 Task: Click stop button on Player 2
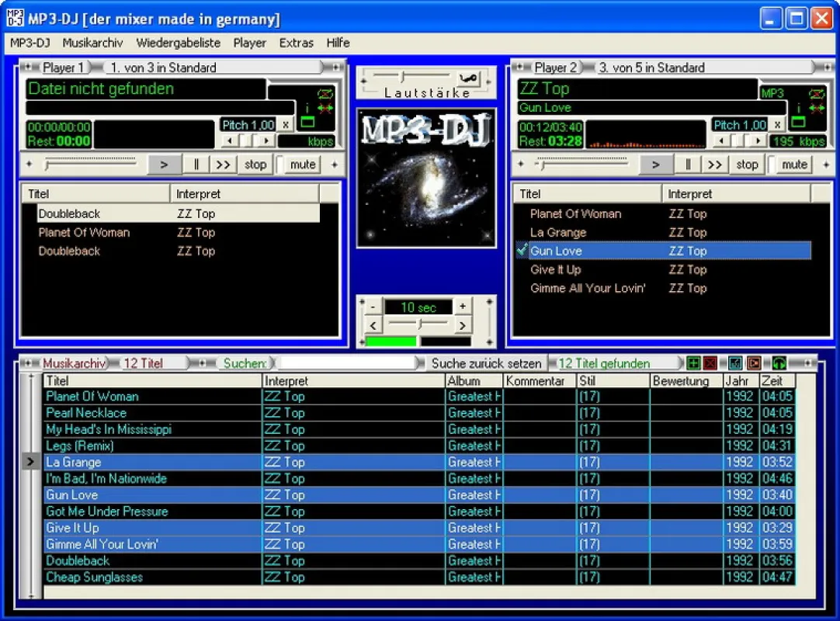[x=747, y=165]
